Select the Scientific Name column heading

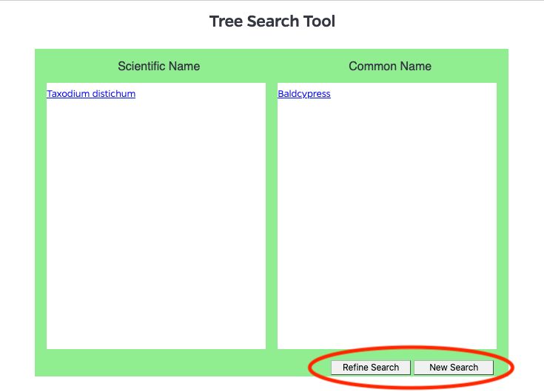(158, 67)
